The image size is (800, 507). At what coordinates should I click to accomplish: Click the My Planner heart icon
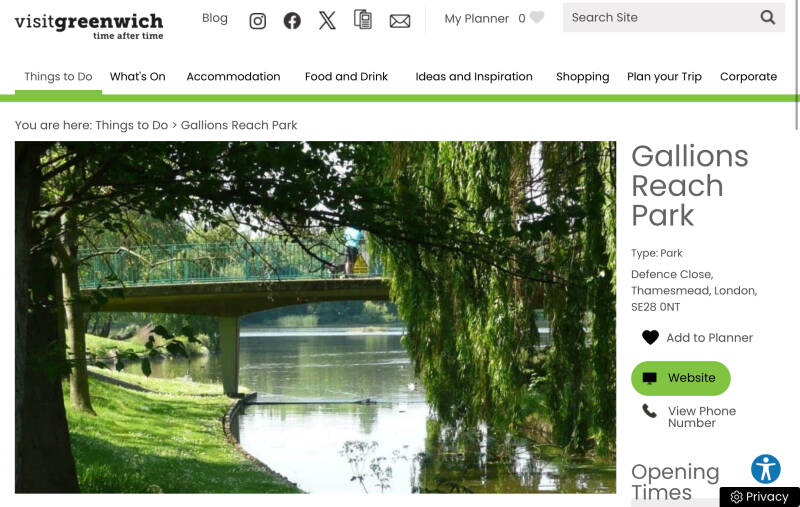tap(537, 17)
